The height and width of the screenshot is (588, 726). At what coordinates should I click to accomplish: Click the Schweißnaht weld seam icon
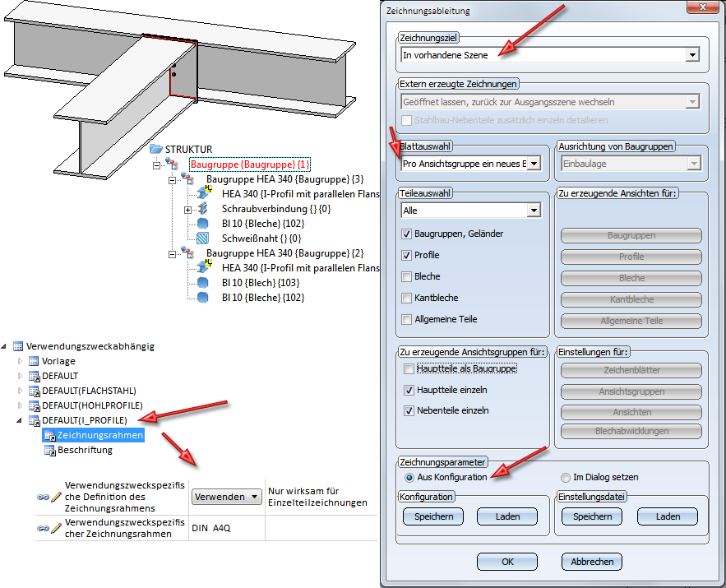click(202, 238)
